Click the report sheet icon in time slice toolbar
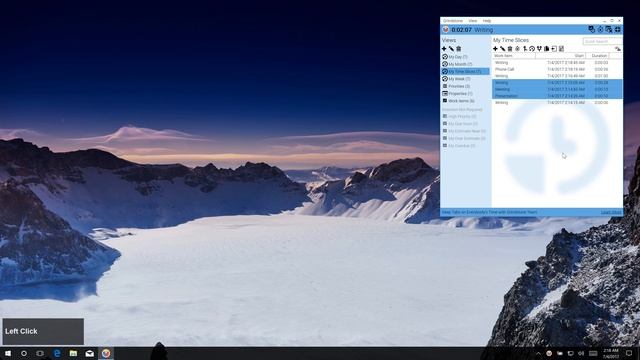This screenshot has width=640, height=360. [561, 49]
